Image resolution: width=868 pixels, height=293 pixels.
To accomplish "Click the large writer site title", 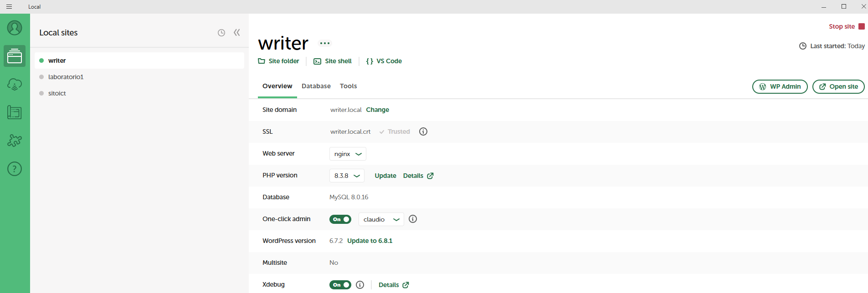I will pyautogui.click(x=283, y=43).
